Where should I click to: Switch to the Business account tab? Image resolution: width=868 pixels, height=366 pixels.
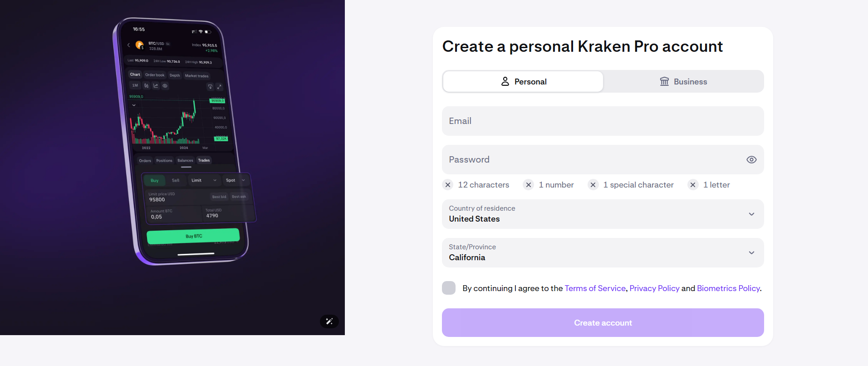683,81
